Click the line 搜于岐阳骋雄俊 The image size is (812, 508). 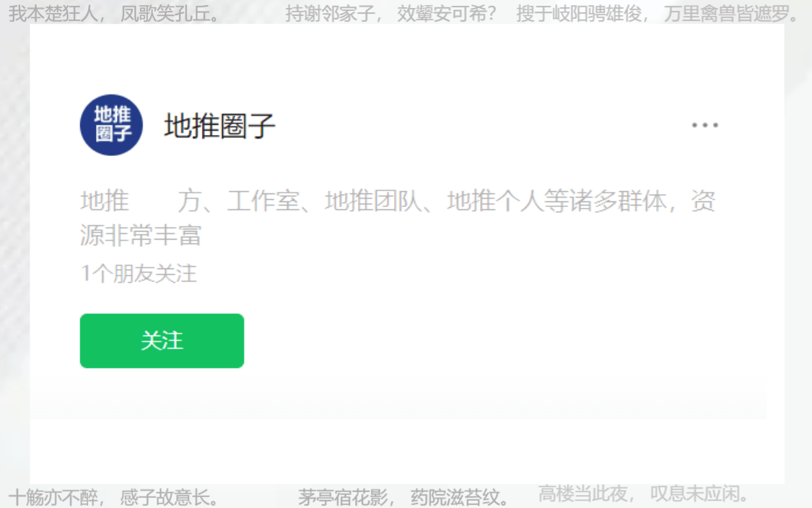[x=579, y=14]
